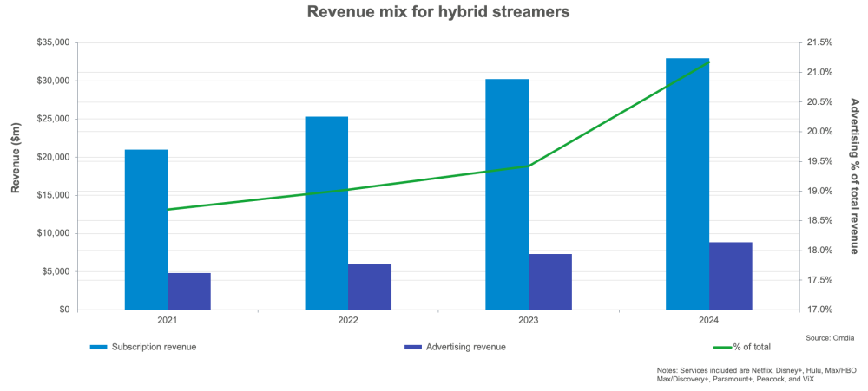
Task: Click the 2024 x-axis label
Action: (x=709, y=320)
